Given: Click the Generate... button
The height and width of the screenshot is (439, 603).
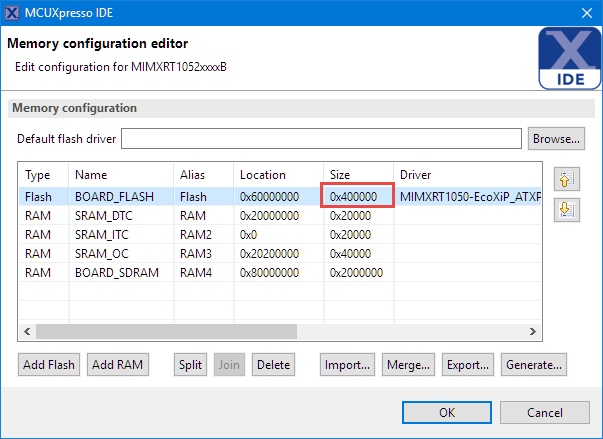Looking at the screenshot, I should tap(533, 365).
